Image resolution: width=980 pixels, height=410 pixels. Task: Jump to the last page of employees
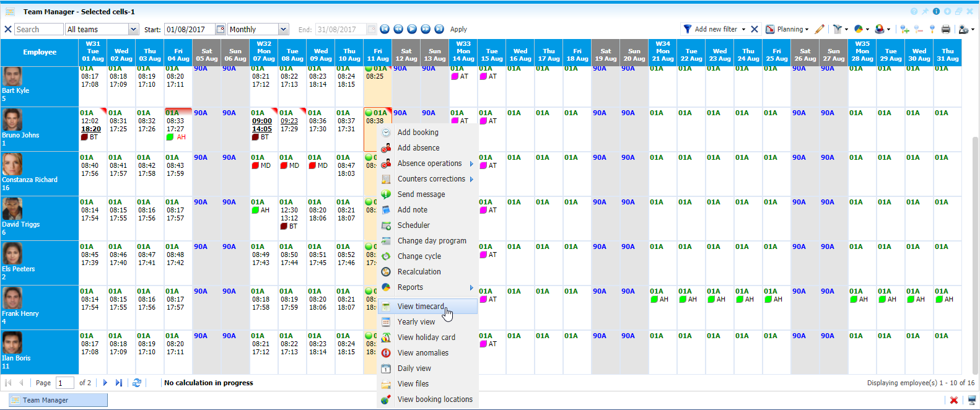tap(119, 383)
